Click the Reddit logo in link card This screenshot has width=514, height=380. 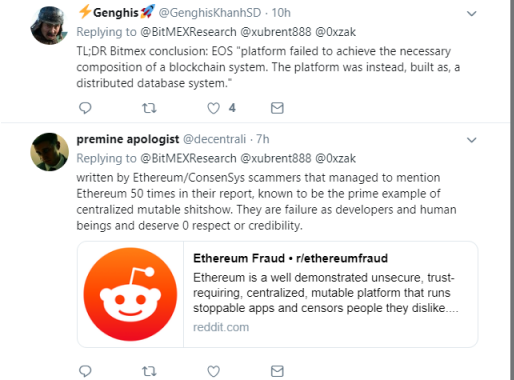[130, 294]
